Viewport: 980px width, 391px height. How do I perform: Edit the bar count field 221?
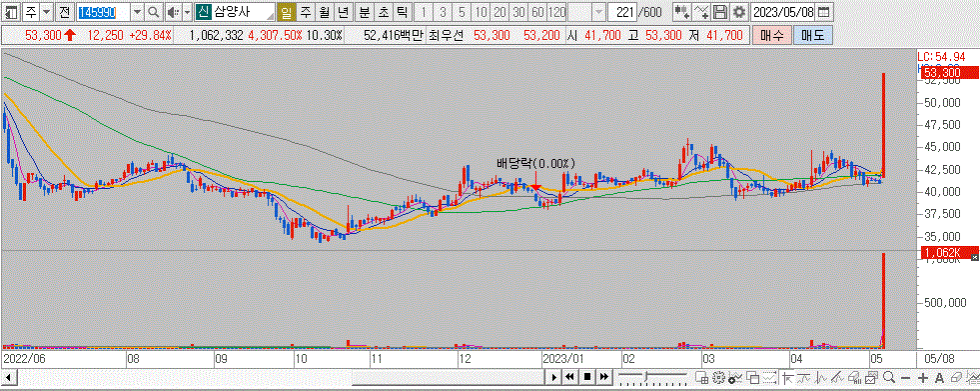click(623, 11)
